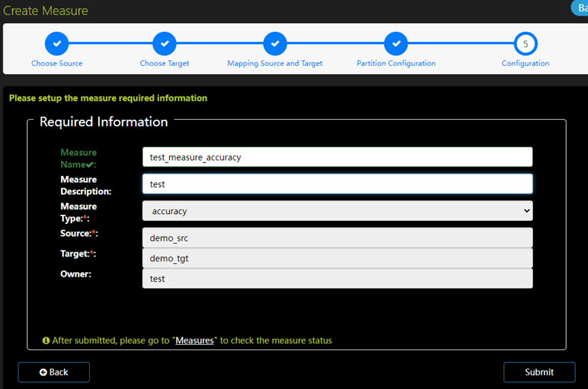The image size is (588, 389).
Task: Click the step 5 Configuration circle
Action: coord(525,44)
